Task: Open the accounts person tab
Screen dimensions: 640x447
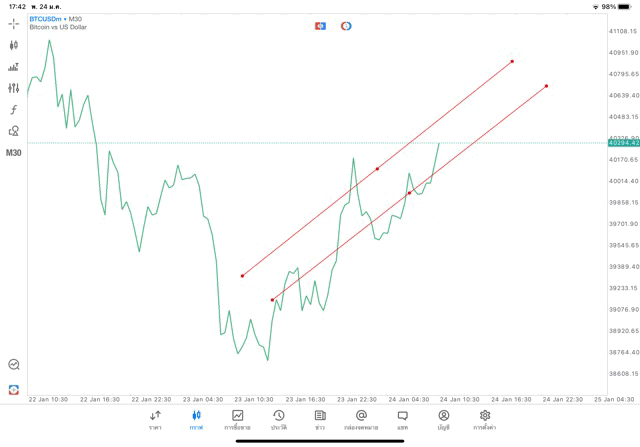Action: pyautogui.click(x=443, y=419)
